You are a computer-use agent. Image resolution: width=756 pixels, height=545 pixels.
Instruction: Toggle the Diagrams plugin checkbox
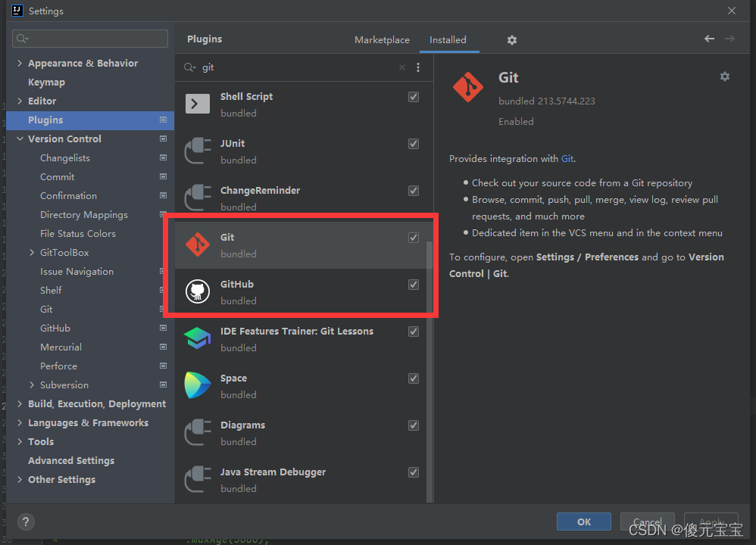(x=414, y=425)
